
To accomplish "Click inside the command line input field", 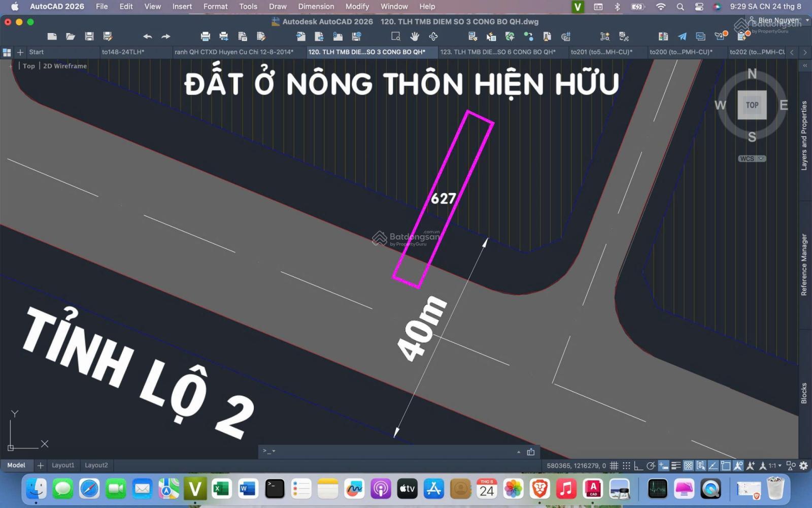I will point(386,451).
